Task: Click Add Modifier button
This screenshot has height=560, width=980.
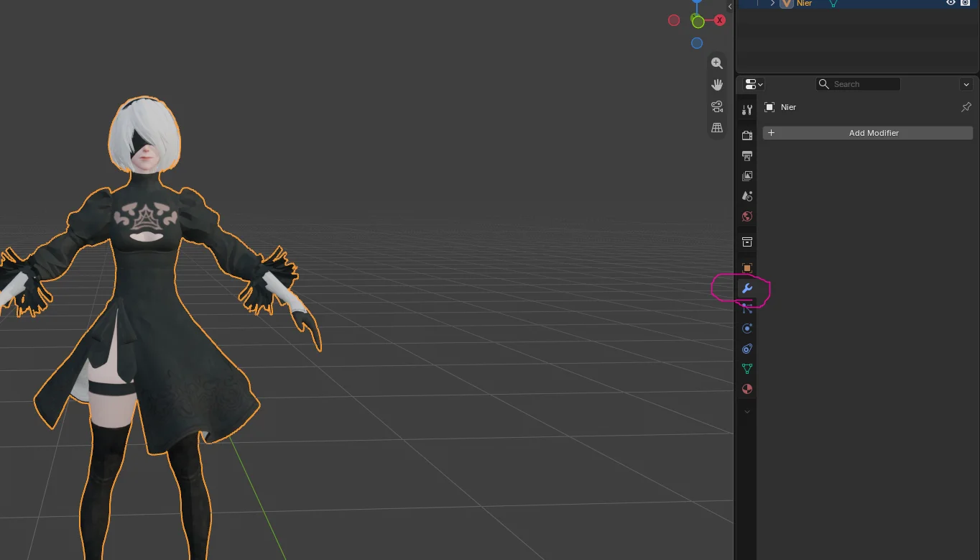Action: (867, 133)
